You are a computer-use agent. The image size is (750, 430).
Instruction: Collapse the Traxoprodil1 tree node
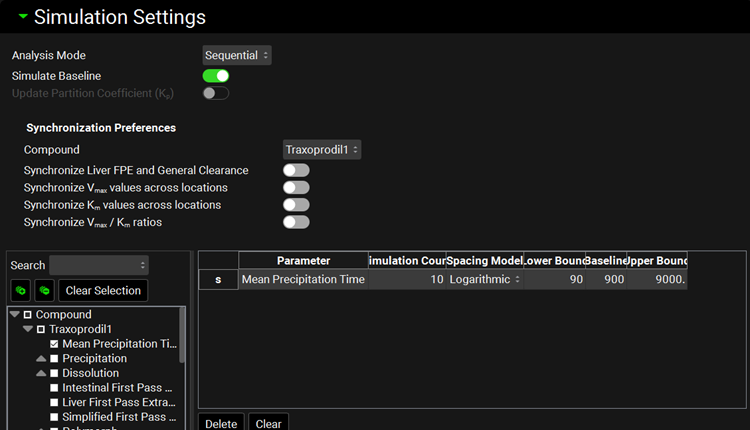[28, 329]
